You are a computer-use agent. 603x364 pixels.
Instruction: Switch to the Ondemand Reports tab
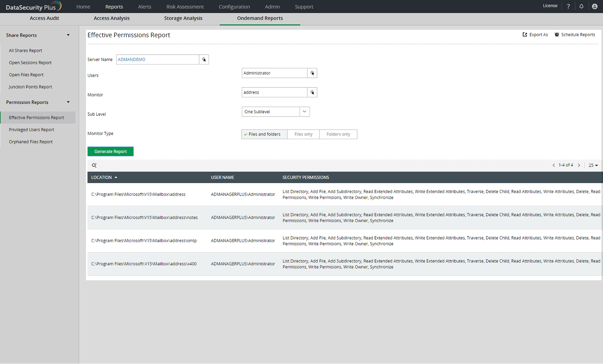[x=260, y=18]
